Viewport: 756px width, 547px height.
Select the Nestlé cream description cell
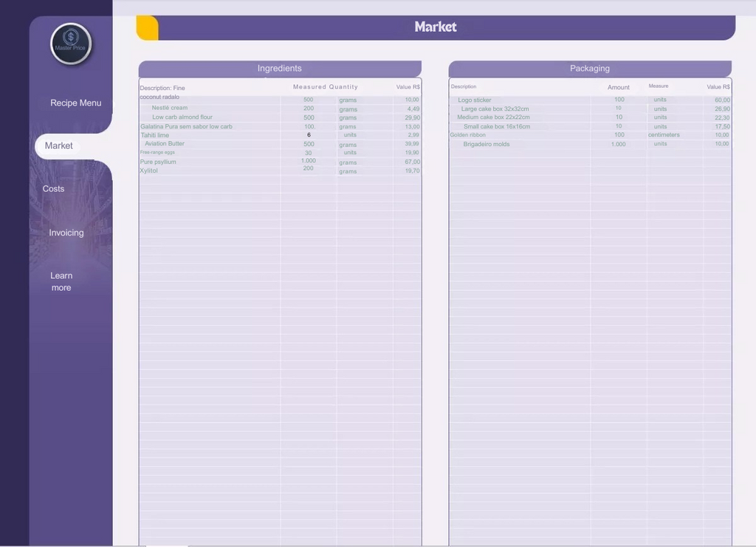point(170,108)
